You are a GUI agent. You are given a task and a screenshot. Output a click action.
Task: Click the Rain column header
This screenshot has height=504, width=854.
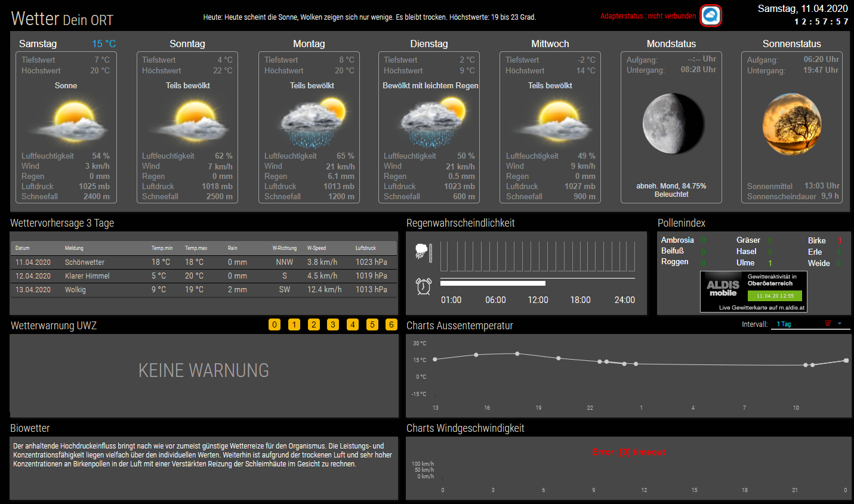(x=232, y=248)
